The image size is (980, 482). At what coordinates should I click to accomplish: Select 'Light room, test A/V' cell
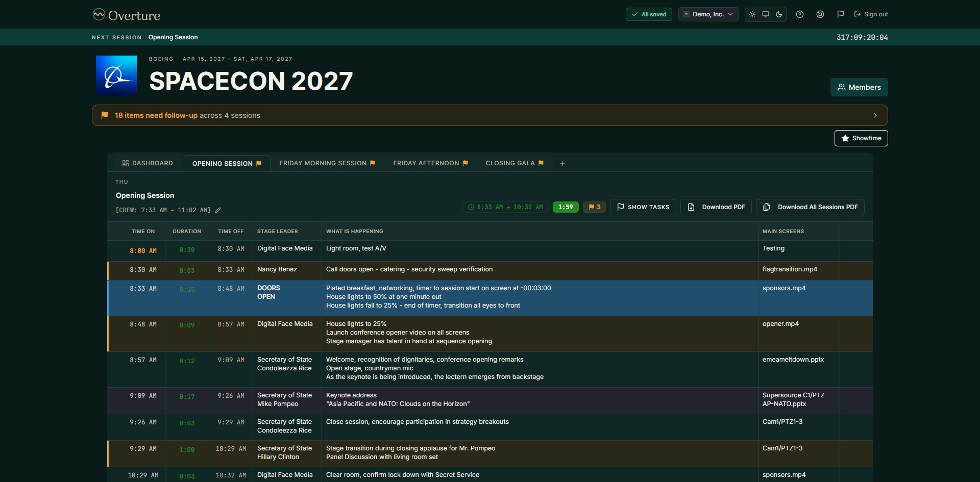coord(540,251)
